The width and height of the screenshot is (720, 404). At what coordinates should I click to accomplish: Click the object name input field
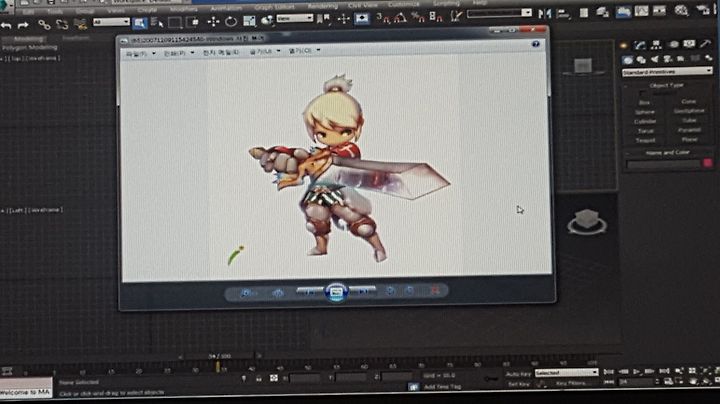click(664, 164)
